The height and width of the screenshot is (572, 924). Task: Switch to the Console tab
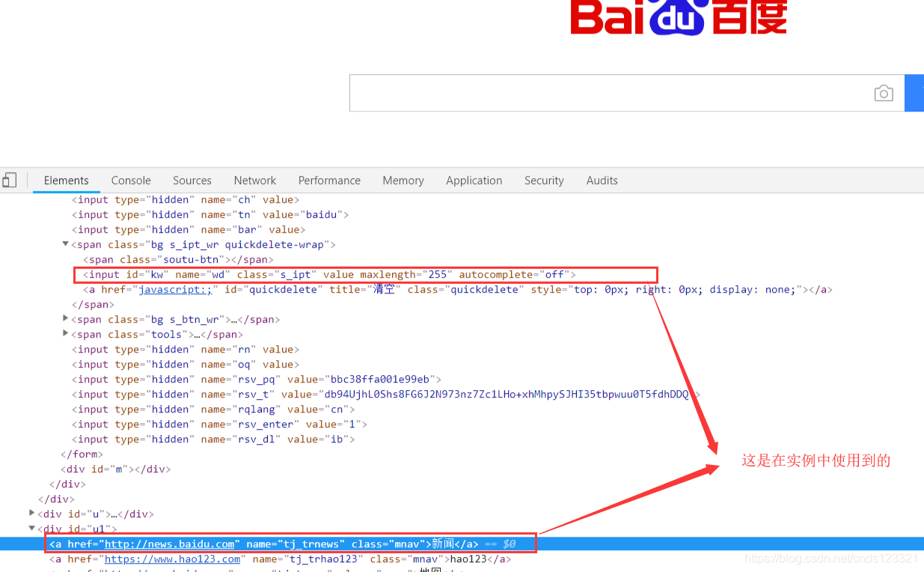tap(131, 180)
